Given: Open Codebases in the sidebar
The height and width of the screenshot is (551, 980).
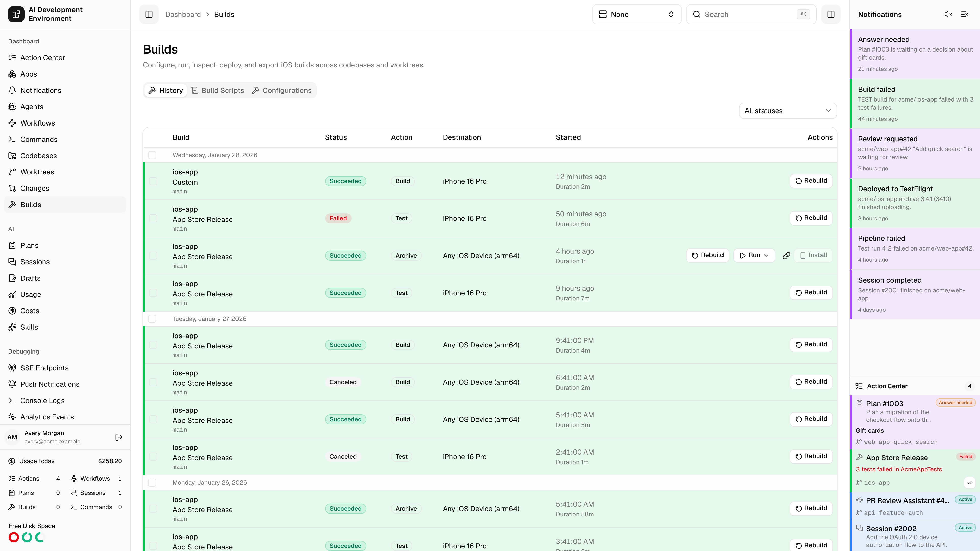Looking at the screenshot, I should 65,156.
